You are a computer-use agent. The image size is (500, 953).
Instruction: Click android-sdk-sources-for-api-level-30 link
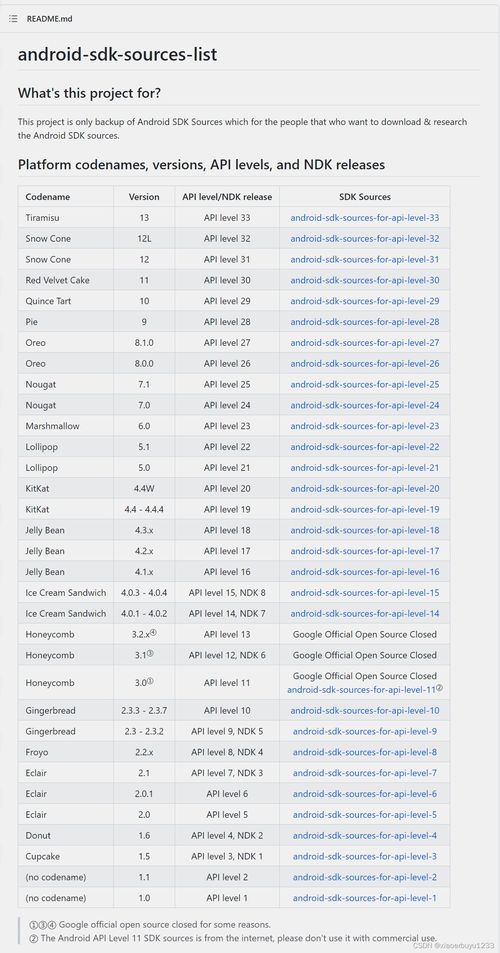click(365, 280)
